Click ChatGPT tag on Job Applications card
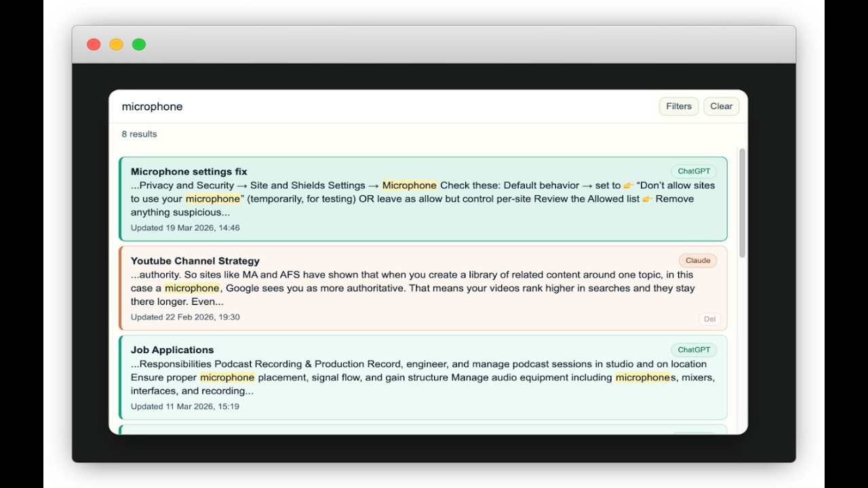The image size is (868, 488). click(694, 350)
